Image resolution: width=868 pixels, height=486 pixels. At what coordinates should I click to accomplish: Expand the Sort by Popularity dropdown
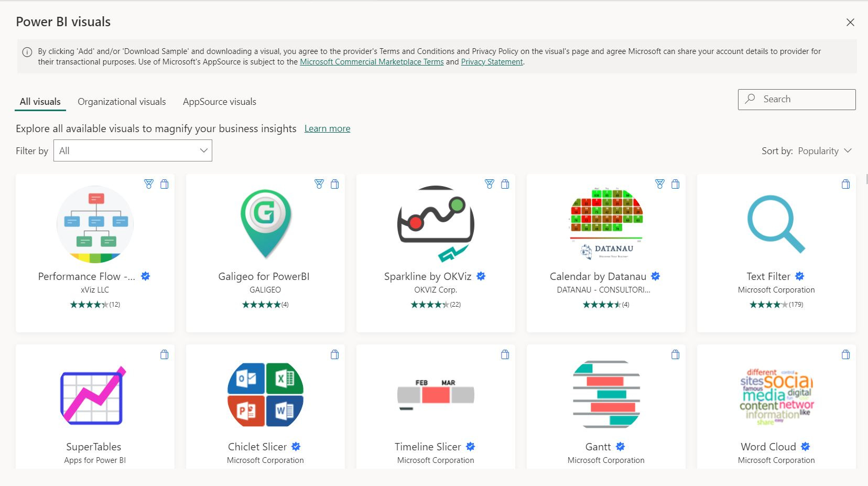[825, 151]
